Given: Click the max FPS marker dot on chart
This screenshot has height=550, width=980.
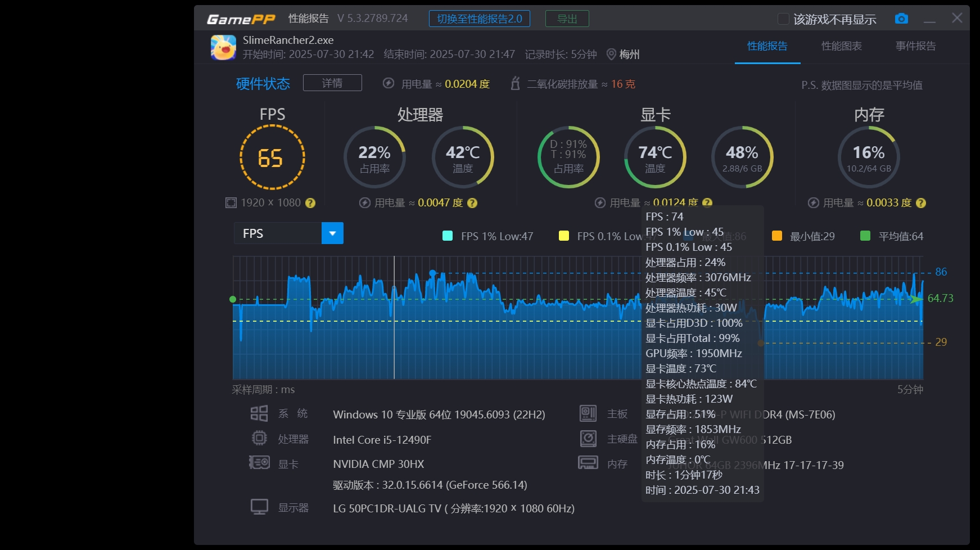Looking at the screenshot, I should click(432, 273).
